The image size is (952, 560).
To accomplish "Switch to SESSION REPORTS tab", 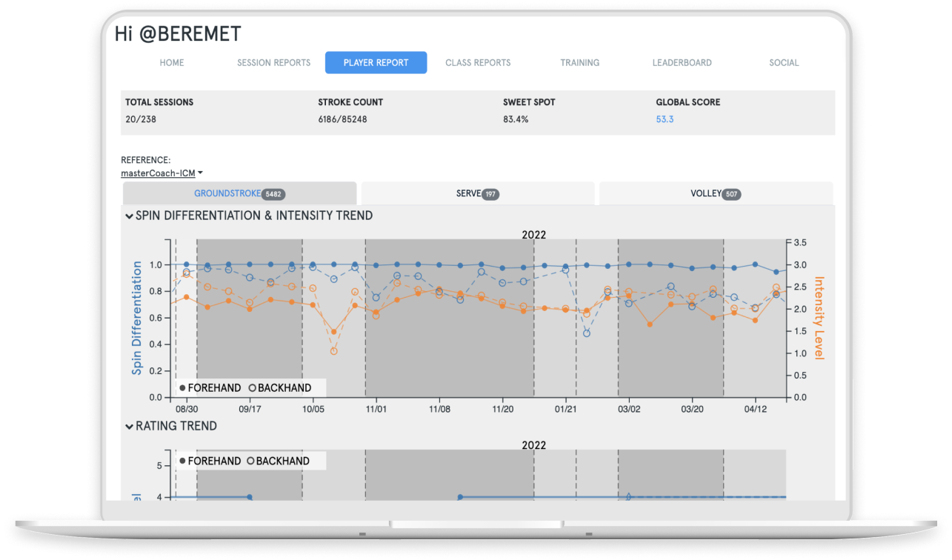I will (x=273, y=63).
